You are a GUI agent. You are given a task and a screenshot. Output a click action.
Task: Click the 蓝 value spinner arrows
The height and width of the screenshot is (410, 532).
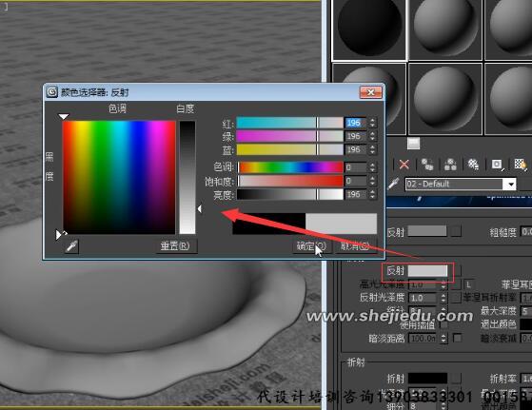click(372, 149)
